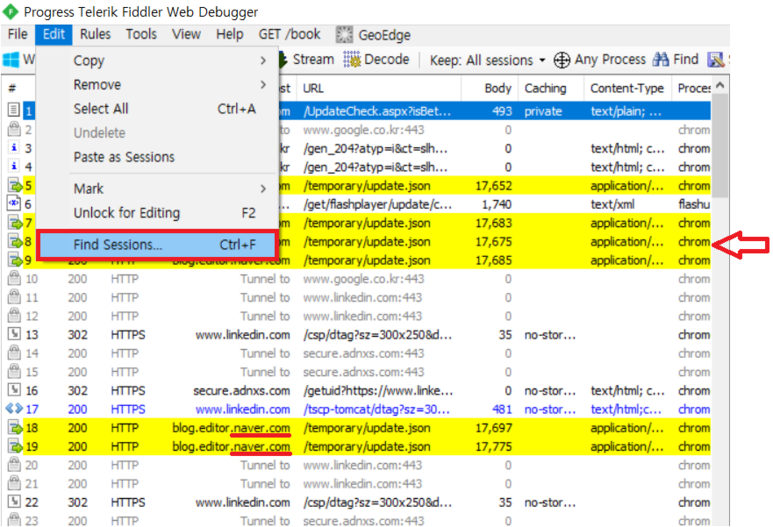Click the Decode toolbar icon

pos(352,60)
